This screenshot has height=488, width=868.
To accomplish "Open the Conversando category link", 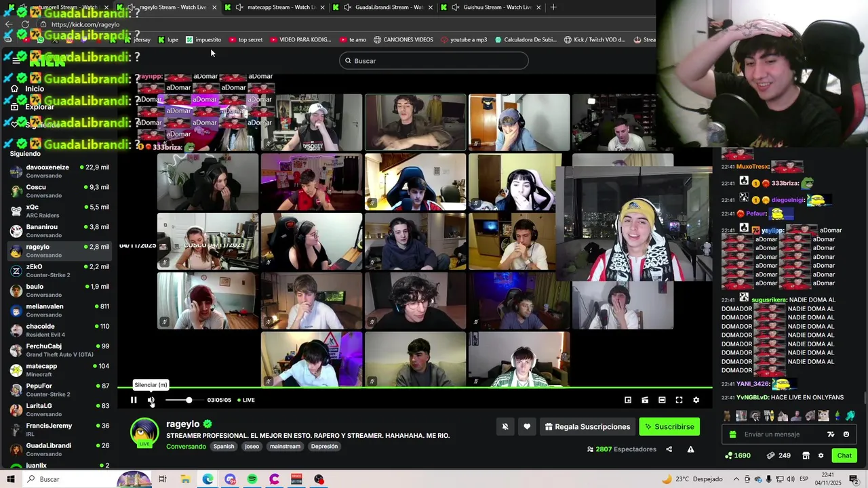I will coord(186,447).
